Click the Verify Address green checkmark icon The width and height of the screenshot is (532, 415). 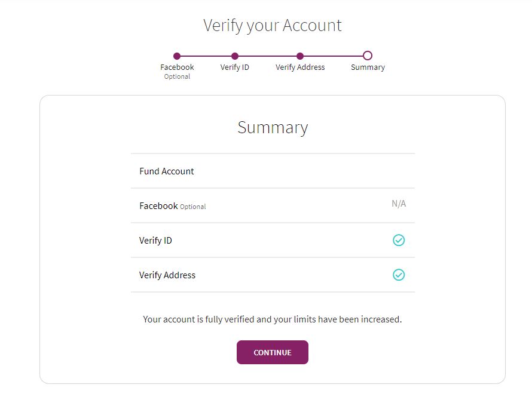pos(399,275)
